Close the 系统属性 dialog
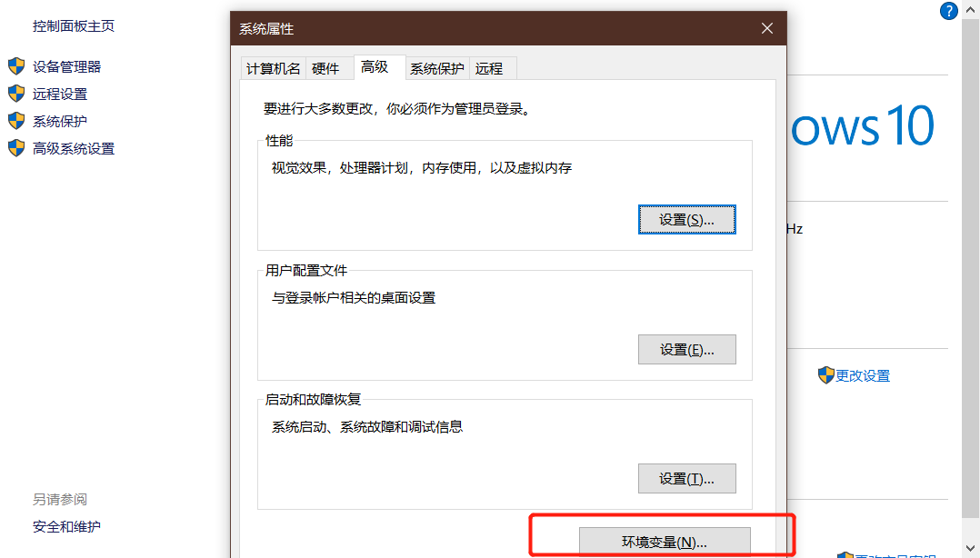Viewport: 980px width, 558px height. coord(767,29)
